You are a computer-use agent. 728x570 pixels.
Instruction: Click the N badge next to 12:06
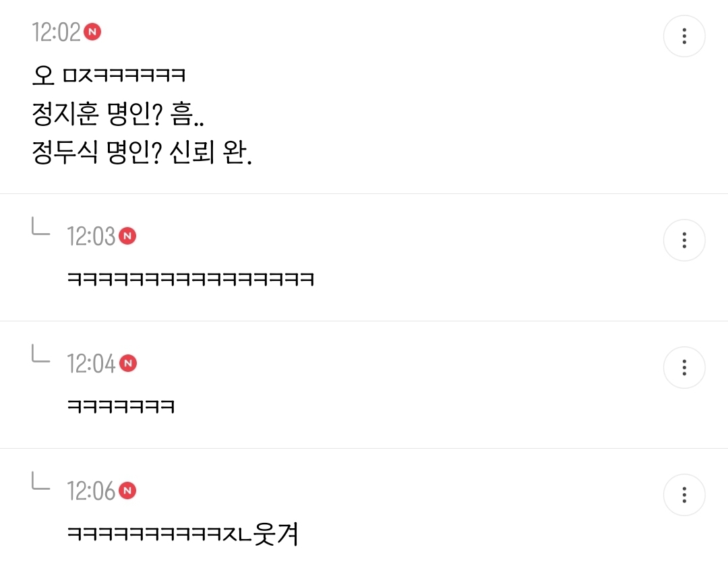(127, 490)
